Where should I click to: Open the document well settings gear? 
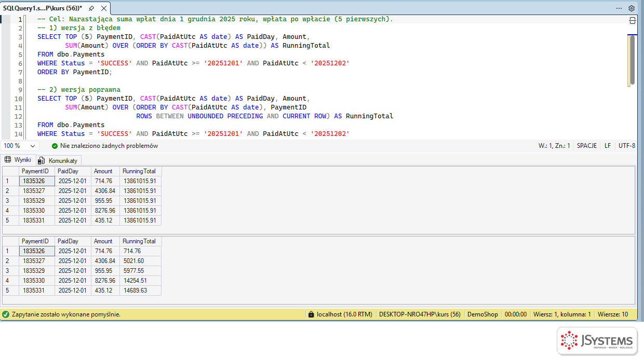pyautogui.click(x=632, y=8)
